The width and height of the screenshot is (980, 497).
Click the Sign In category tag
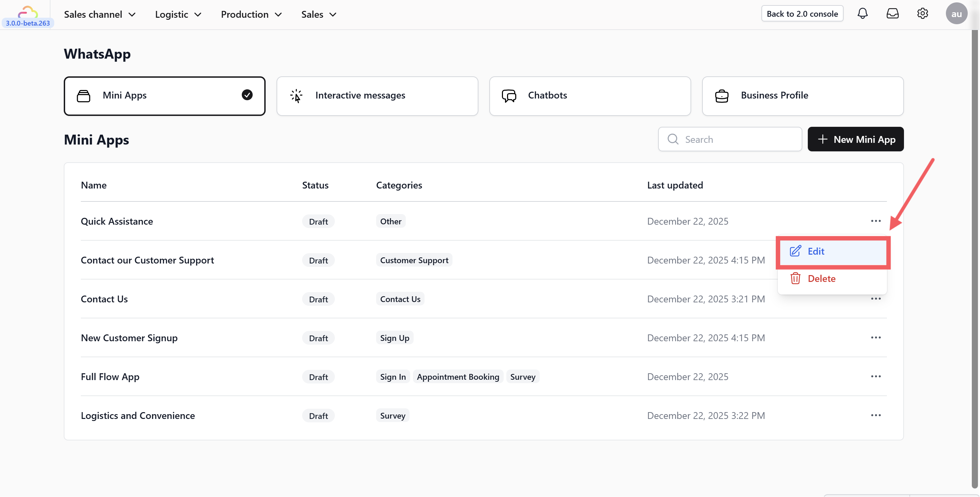(392, 376)
